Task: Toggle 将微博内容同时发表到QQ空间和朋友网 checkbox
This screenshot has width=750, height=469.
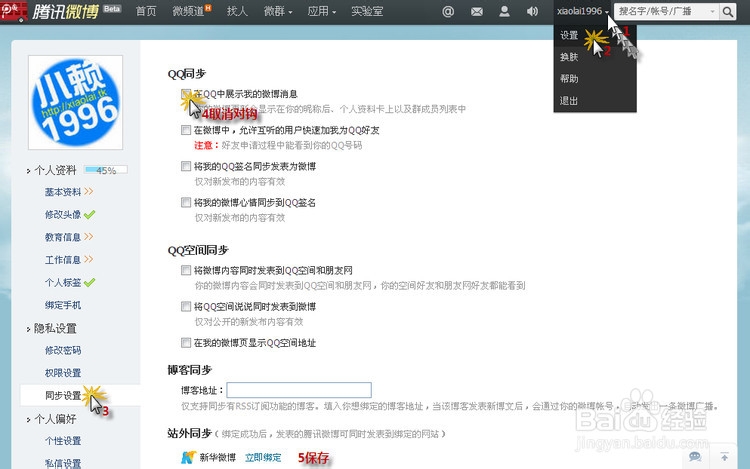Action: click(x=186, y=271)
